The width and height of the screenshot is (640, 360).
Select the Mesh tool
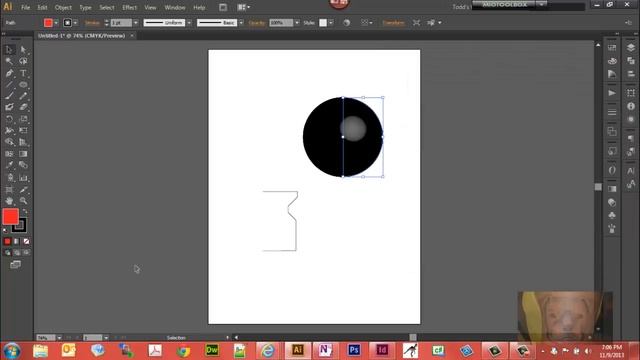pos(9,154)
